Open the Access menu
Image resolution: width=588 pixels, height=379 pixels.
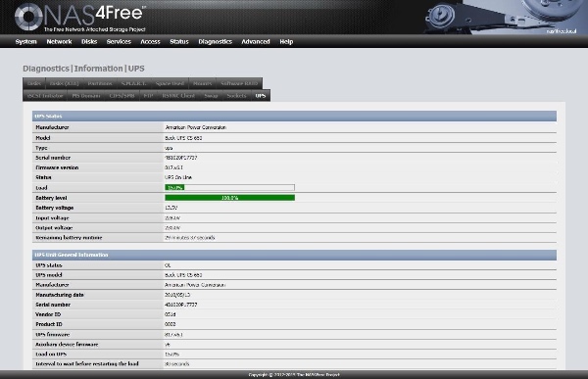click(150, 41)
